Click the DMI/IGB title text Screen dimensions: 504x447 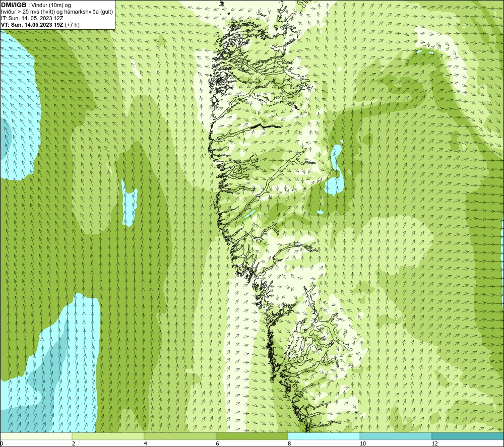coord(14,5)
